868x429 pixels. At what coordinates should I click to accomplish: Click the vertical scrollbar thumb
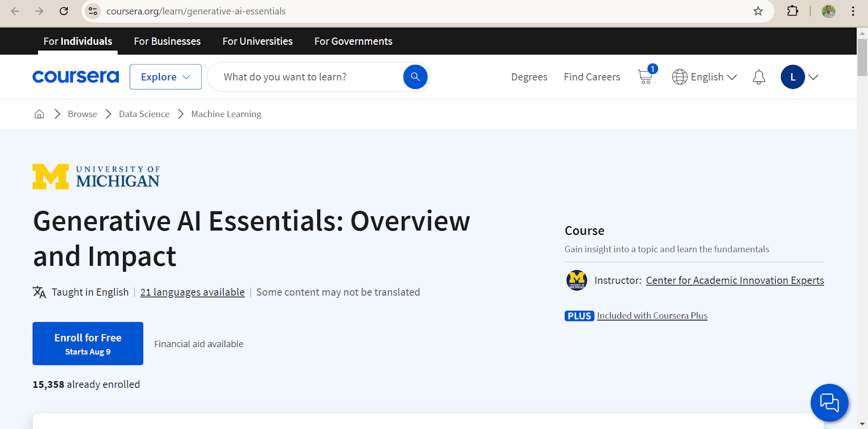click(x=862, y=57)
